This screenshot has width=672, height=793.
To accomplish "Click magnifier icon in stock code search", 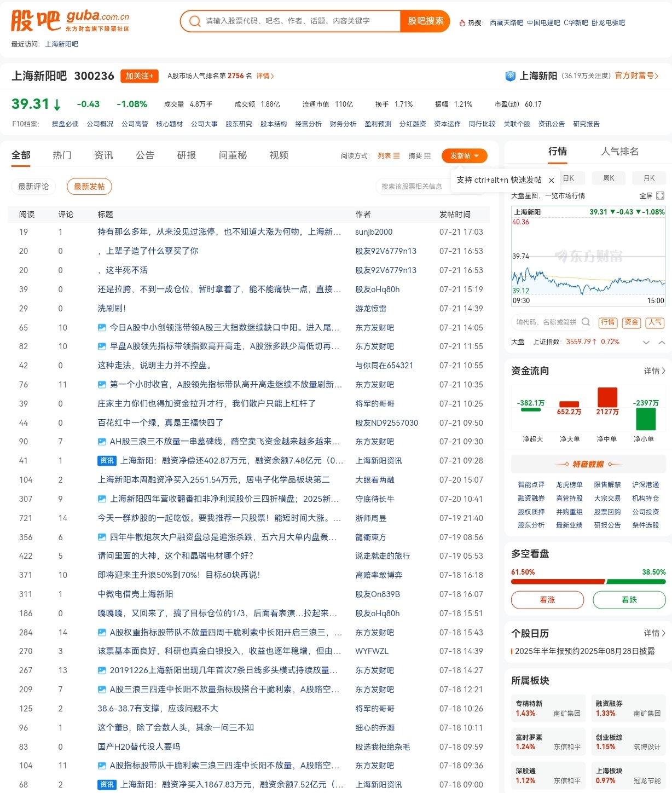I will tap(586, 322).
